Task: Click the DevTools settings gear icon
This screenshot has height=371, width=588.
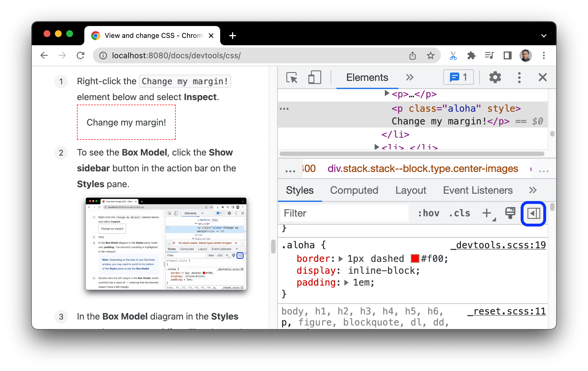Action: pyautogui.click(x=493, y=78)
